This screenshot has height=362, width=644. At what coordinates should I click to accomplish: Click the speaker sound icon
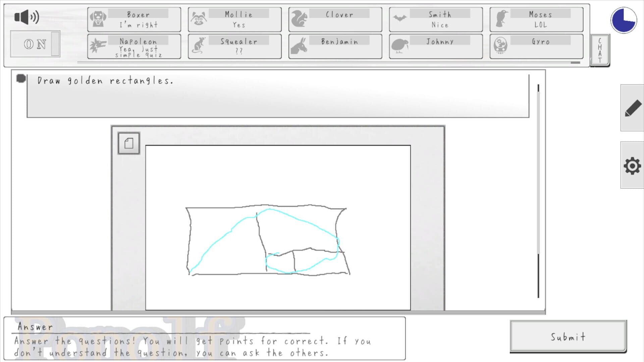pos(27,17)
